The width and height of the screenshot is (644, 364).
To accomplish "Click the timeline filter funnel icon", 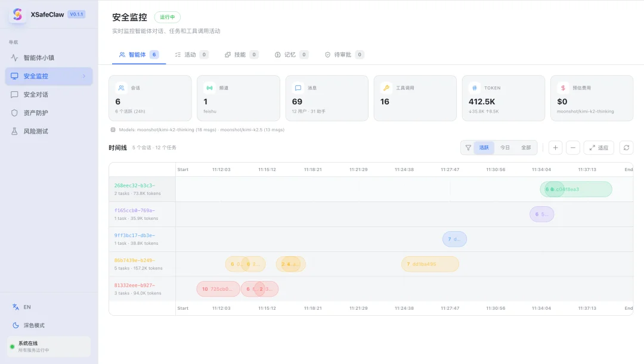I will (468, 148).
